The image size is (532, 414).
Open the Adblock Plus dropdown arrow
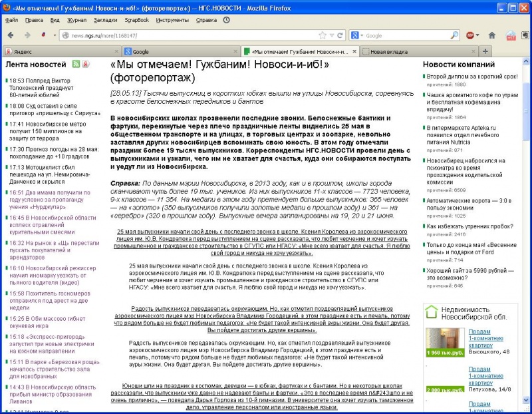(479, 35)
